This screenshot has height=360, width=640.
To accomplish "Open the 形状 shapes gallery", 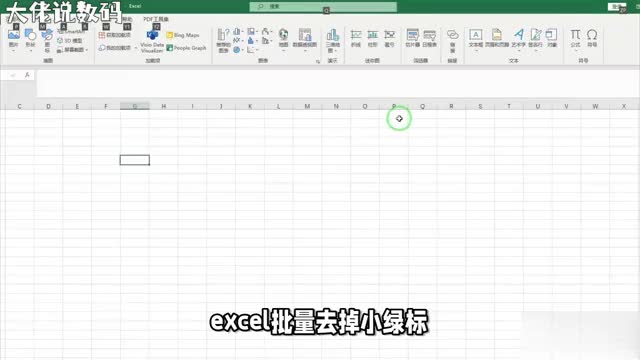I will [31, 39].
